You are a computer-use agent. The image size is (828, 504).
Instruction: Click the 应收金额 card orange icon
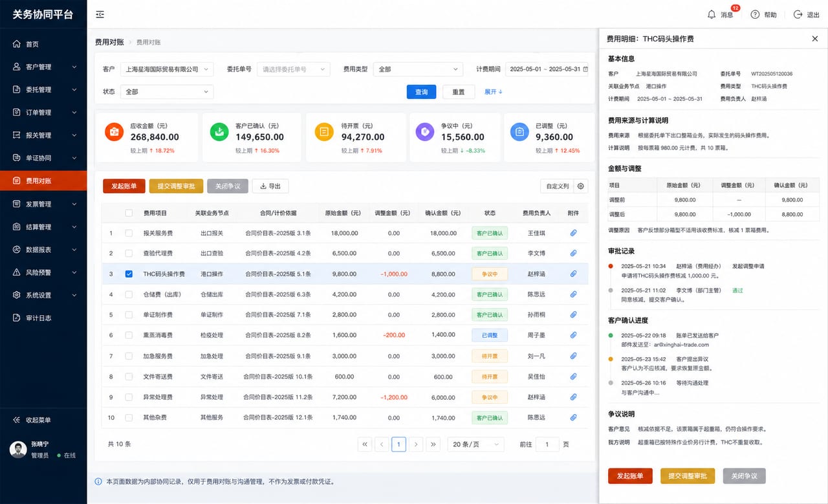coord(114,132)
